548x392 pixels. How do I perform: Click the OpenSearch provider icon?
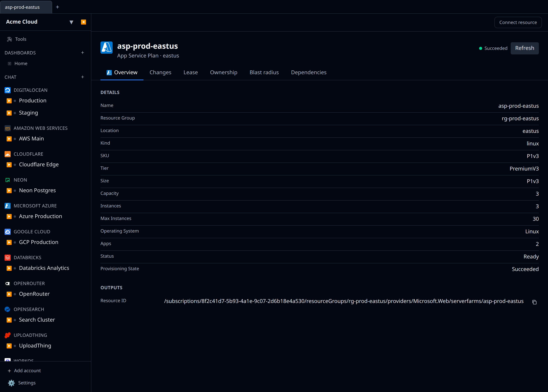pos(8,309)
